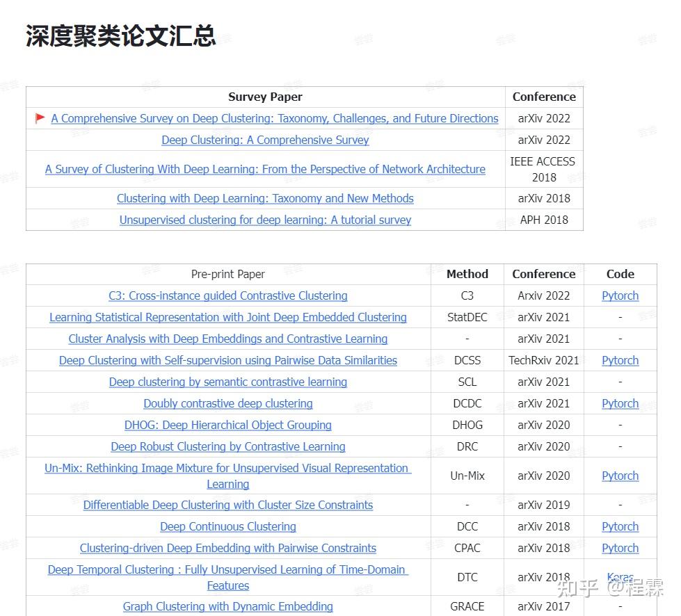Select the arXiv 2019 conference cell
This screenshot has height=616, width=681.
(544, 505)
